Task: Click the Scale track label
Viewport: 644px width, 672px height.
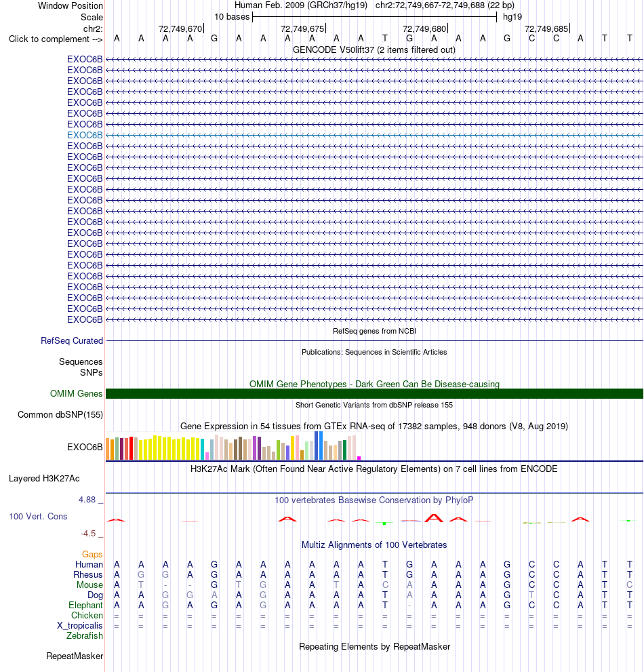Action: point(92,17)
